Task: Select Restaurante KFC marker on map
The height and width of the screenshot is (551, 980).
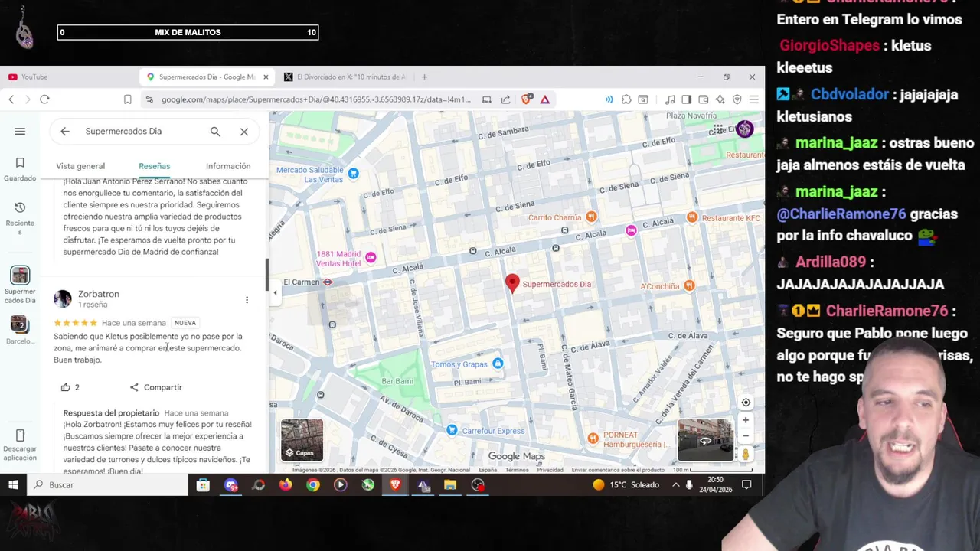Action: 692,217
